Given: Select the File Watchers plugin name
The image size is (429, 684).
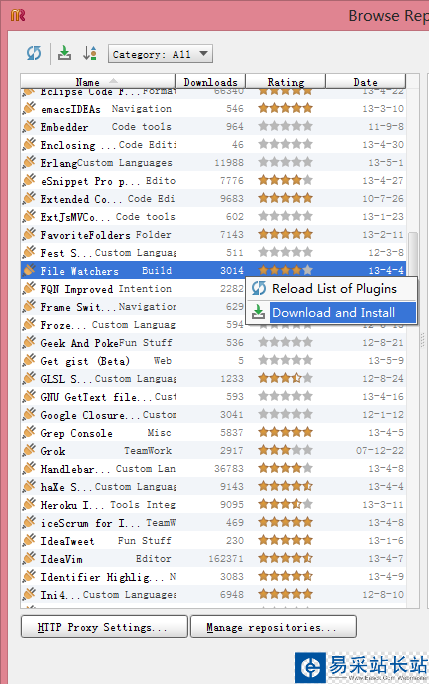Looking at the screenshot, I should coord(79,271).
